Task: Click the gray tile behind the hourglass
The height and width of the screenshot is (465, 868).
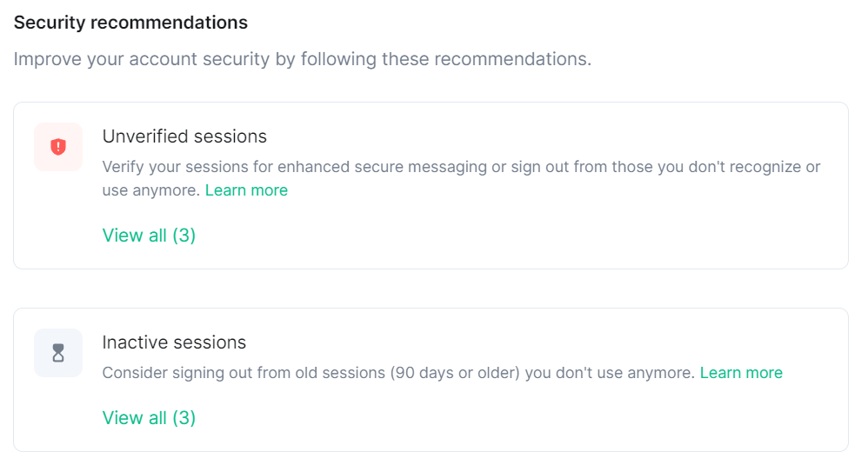Action: pos(58,353)
